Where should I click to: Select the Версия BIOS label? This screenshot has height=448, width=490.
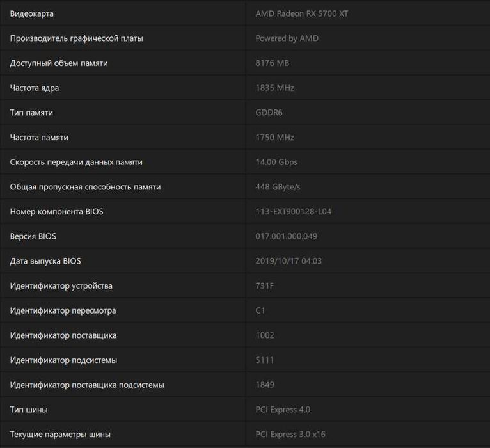[33, 236]
